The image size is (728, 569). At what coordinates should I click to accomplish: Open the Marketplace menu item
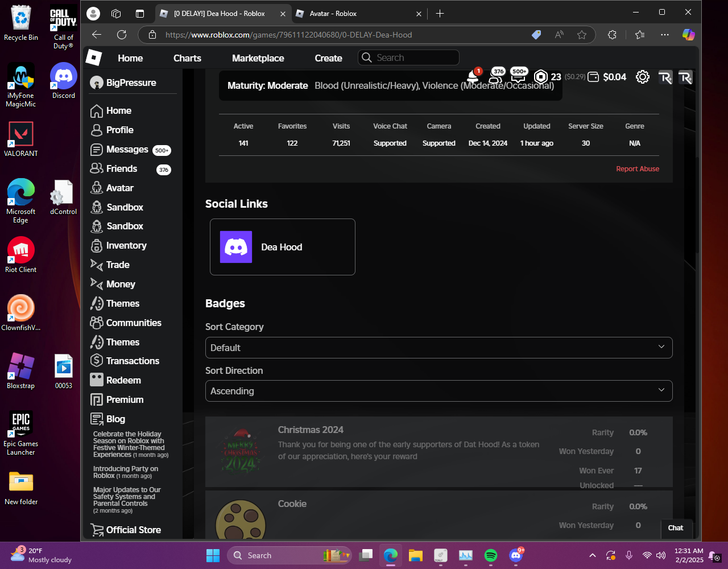(258, 58)
